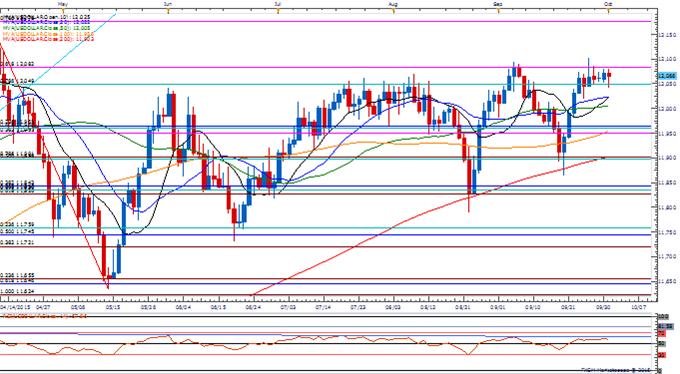The image size is (680, 374).
Task: Click the 11,850 price axis label
Action: click(x=668, y=183)
